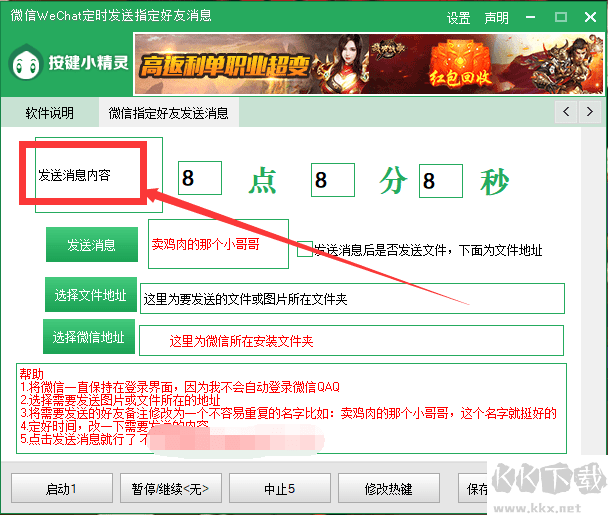Edit the seconds field before 秒
Viewport: 608px width, 515px height.
(x=440, y=181)
